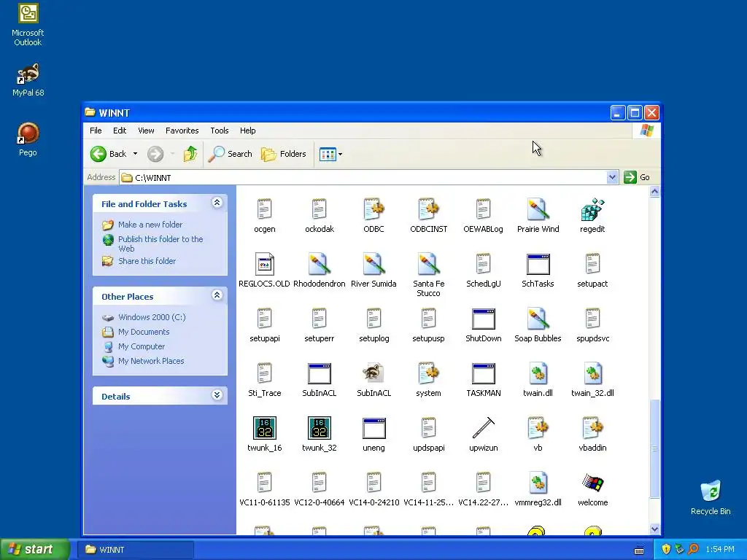Viewport: 747px width, 560px height.
Task: Select the Prairie Wind bitmap icon
Action: coord(538,209)
